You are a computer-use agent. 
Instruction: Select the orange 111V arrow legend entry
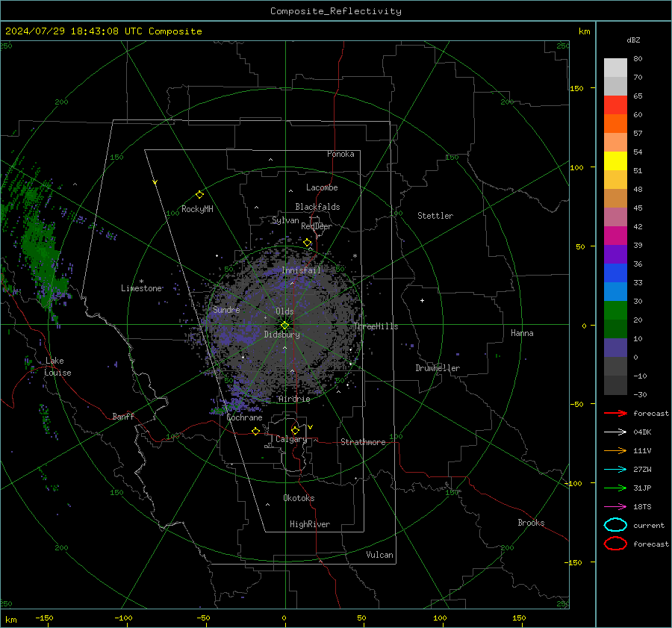coord(615,450)
